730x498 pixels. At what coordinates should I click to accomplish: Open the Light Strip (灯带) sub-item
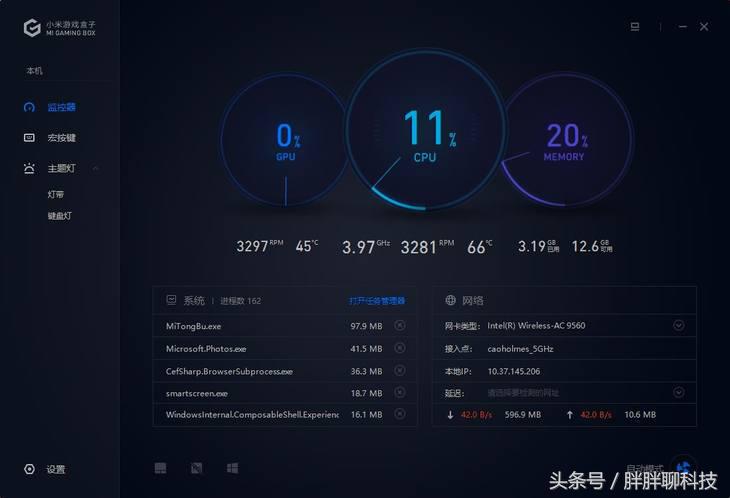[55, 195]
